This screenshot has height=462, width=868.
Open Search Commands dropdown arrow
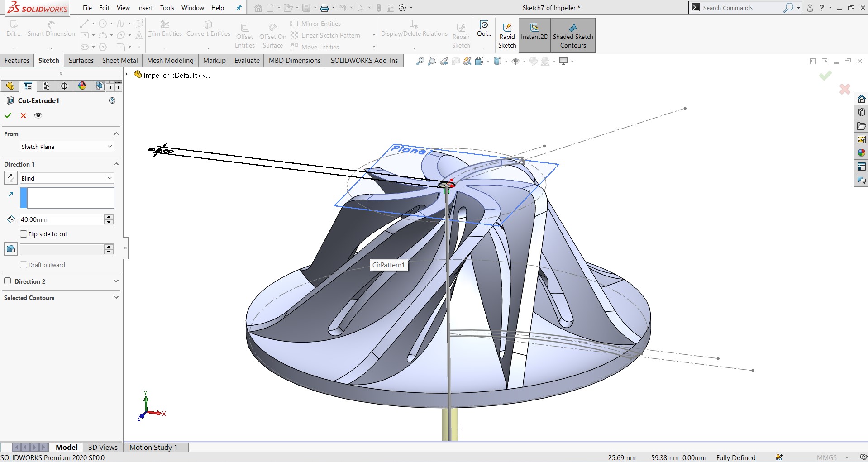point(799,8)
